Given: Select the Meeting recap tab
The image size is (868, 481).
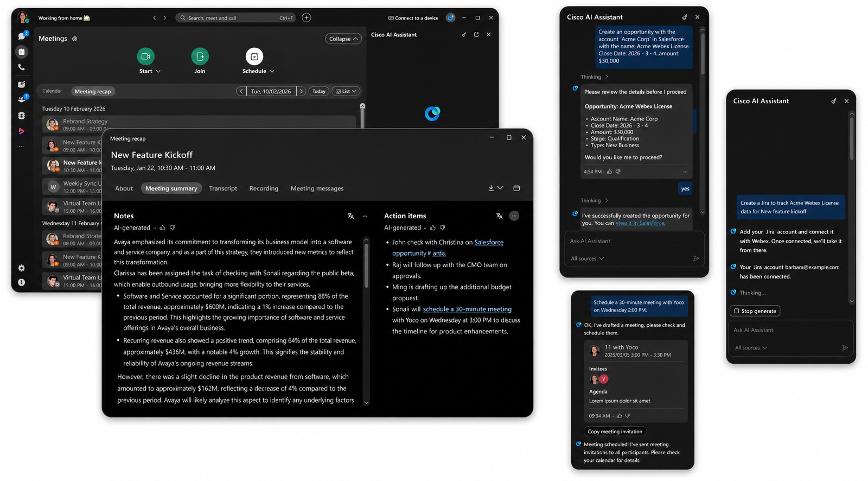Looking at the screenshot, I should [93, 91].
